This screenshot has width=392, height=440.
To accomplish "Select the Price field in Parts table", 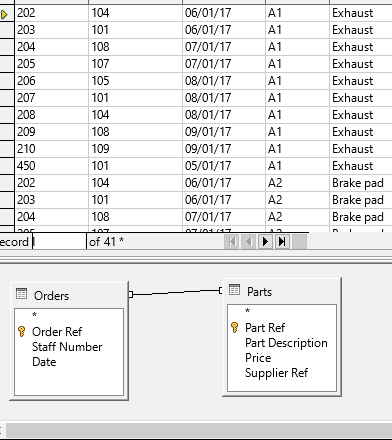I will 258,358.
